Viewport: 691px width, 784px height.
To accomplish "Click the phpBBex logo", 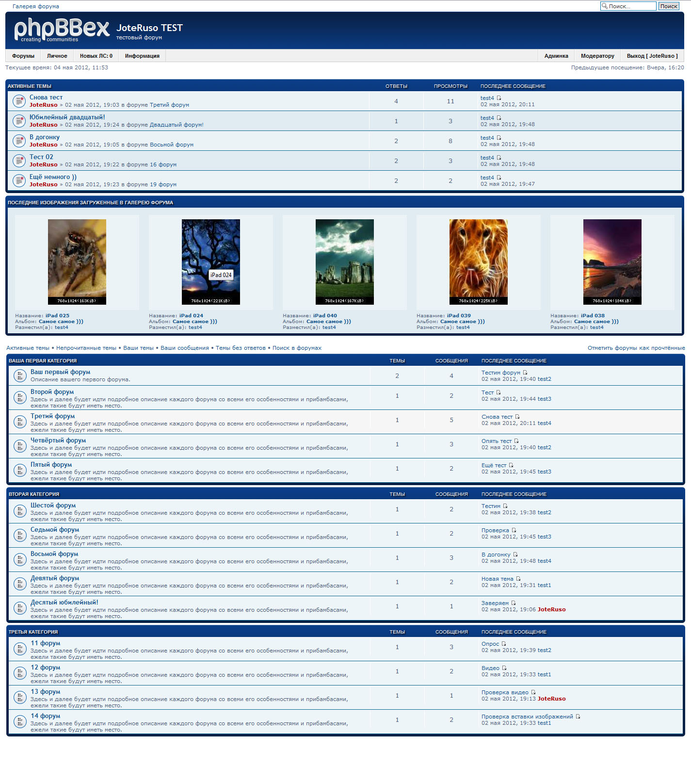I will tap(62, 30).
